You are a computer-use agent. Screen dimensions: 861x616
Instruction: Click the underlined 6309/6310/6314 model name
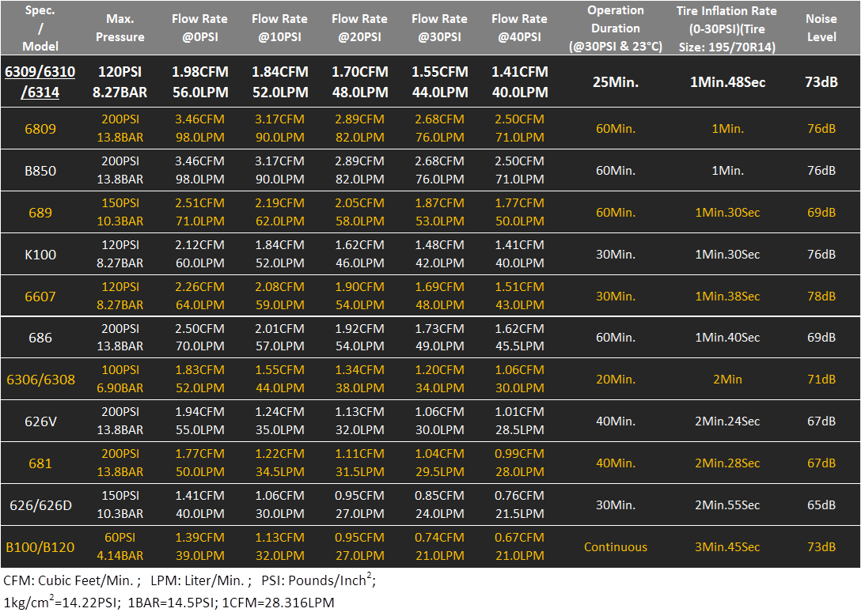point(40,82)
